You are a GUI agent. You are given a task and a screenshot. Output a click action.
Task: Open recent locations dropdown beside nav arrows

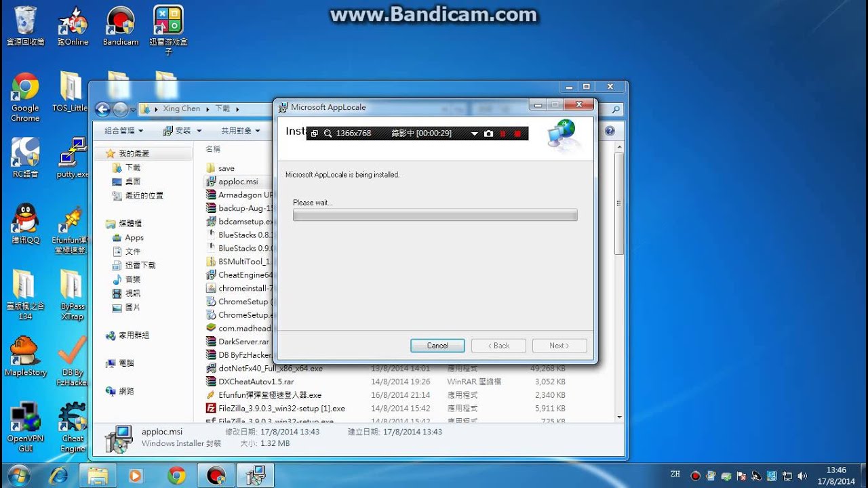coord(133,109)
